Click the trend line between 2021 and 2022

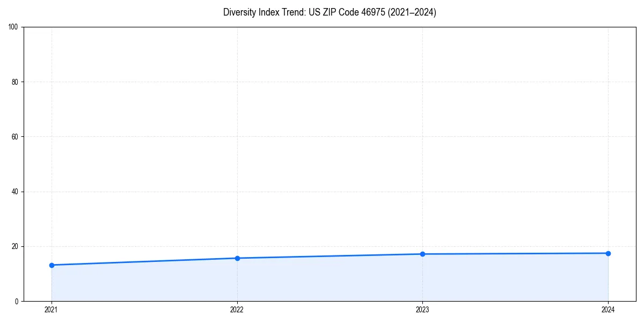coord(144,261)
